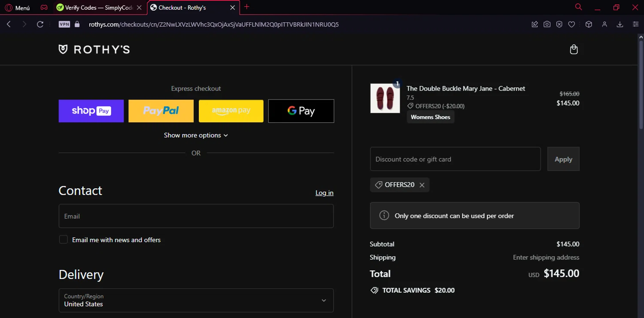Click the Mary Jane product thumbnail

point(385,98)
